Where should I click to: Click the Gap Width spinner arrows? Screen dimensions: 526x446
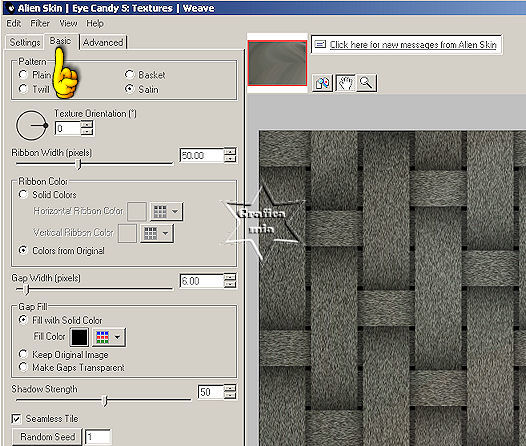click(230, 281)
